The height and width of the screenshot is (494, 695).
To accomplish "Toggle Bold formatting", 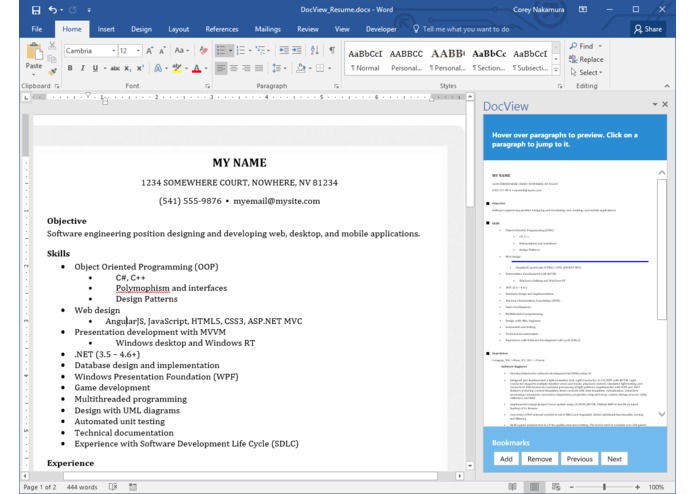I will coord(70,68).
